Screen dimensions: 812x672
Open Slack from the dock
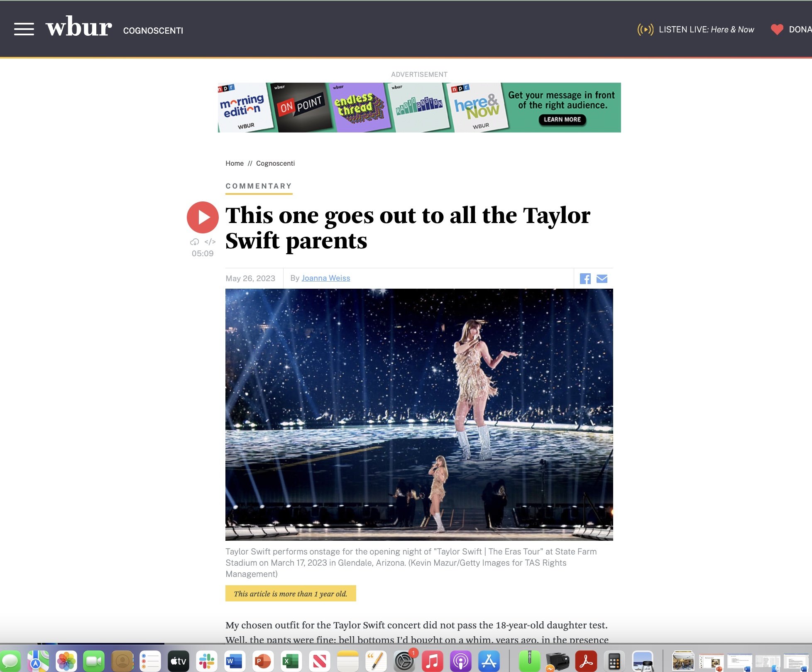coord(207,661)
